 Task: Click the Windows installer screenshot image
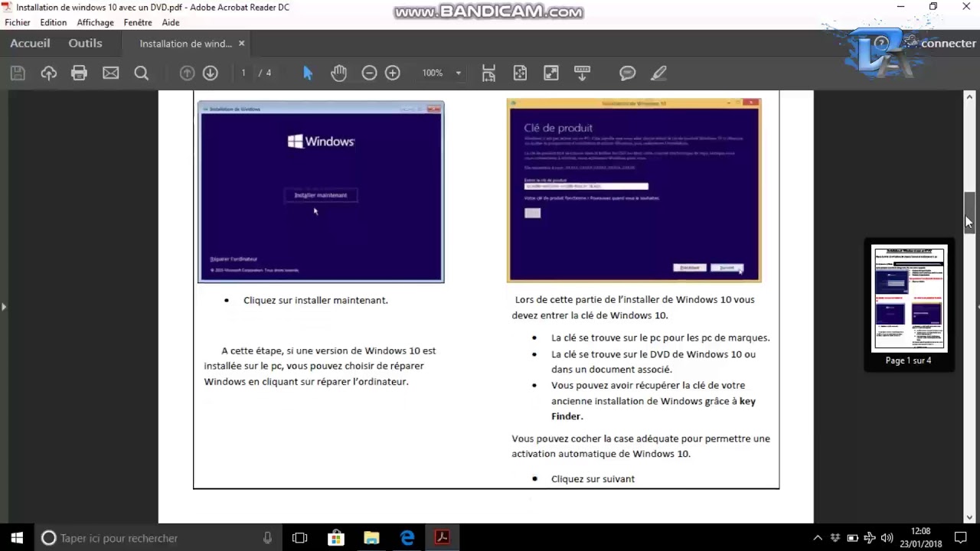pos(321,192)
